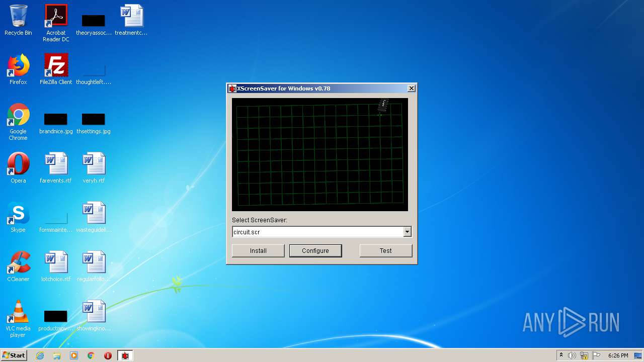Select the formmainte... file icon

tap(56, 222)
